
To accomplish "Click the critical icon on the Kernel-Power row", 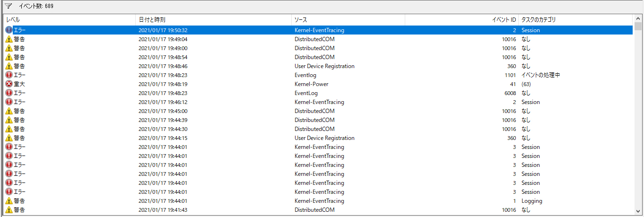I will 9,84.
